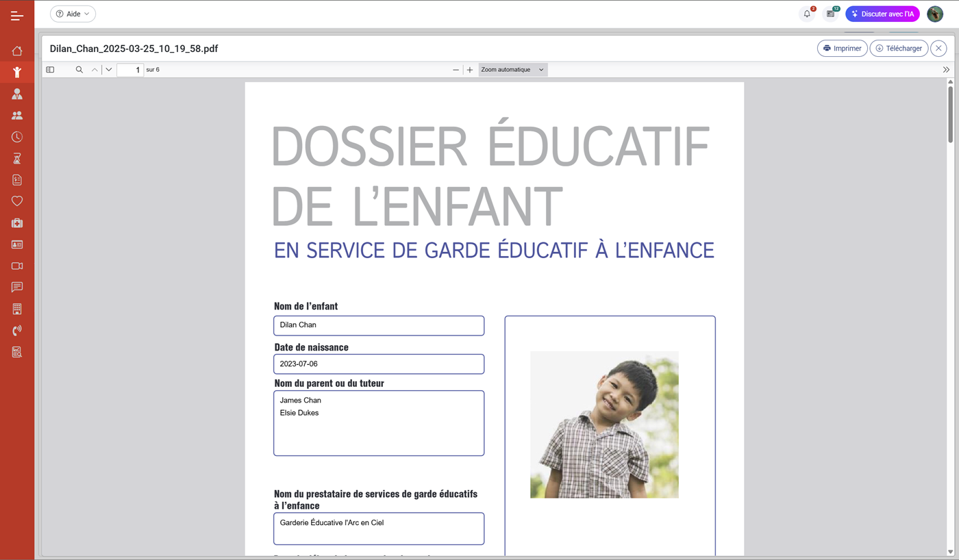Toggle the PDF sidebar panel view
The width and height of the screenshot is (959, 560).
[49, 69]
